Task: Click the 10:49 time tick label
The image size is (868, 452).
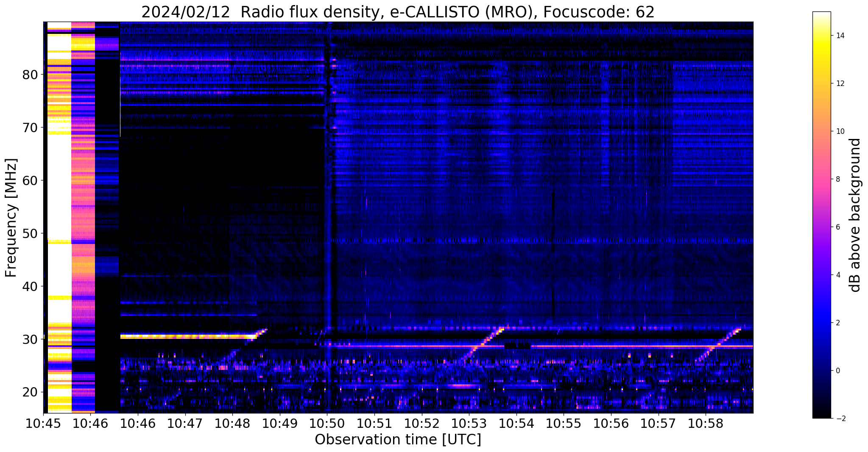Action: coord(279,423)
